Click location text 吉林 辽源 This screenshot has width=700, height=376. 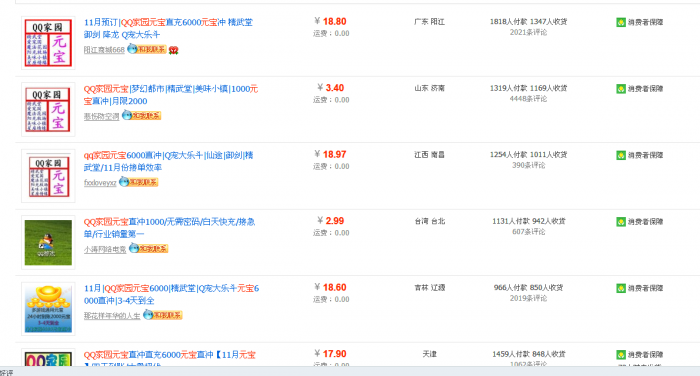click(x=429, y=288)
